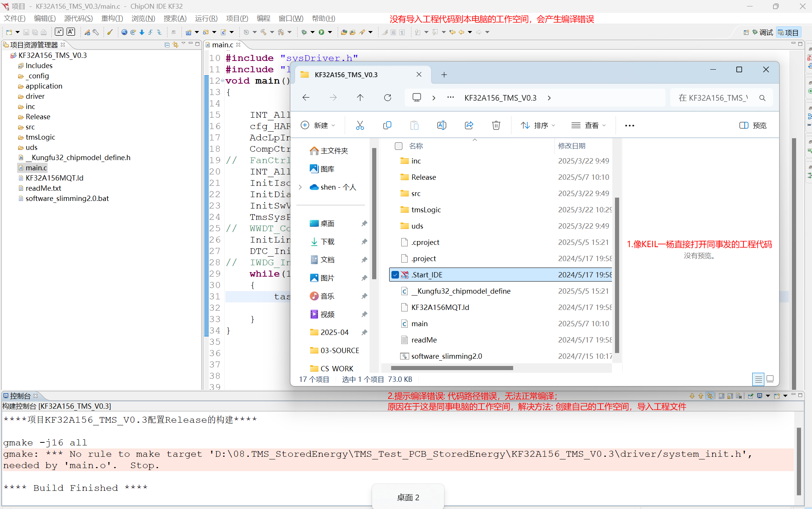
Task: Toggle the 预览 preview pane button
Action: pyautogui.click(x=753, y=125)
